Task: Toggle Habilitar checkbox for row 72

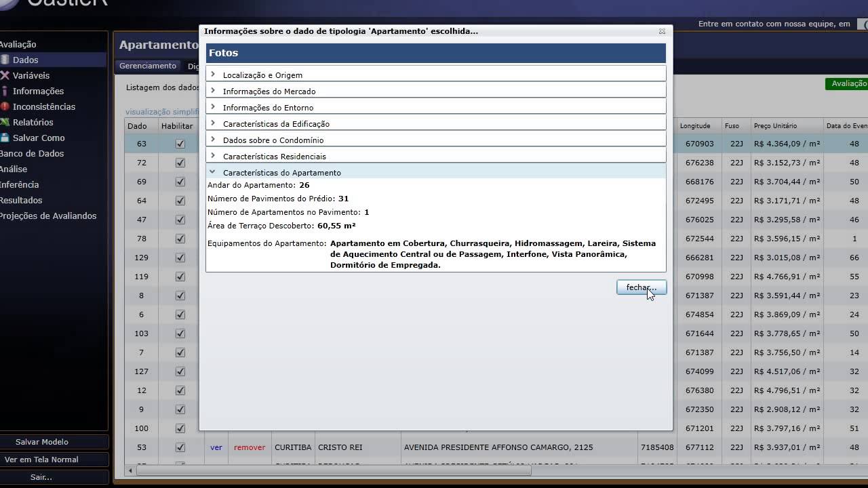Action: coord(180,163)
